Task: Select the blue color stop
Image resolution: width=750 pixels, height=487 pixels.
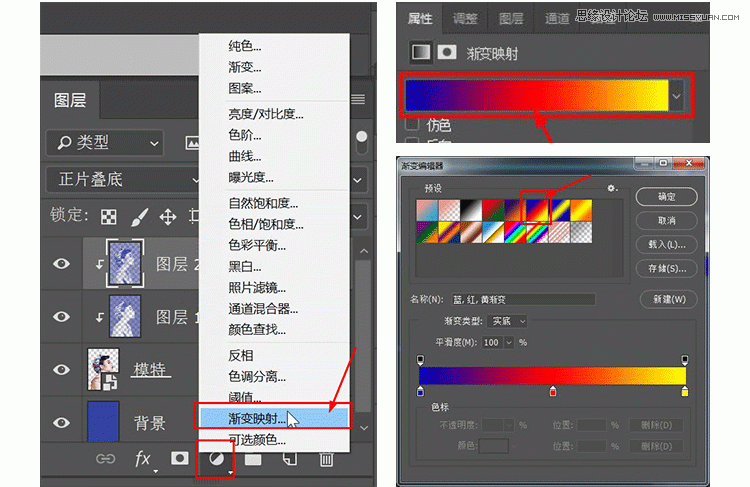Action: [420, 391]
